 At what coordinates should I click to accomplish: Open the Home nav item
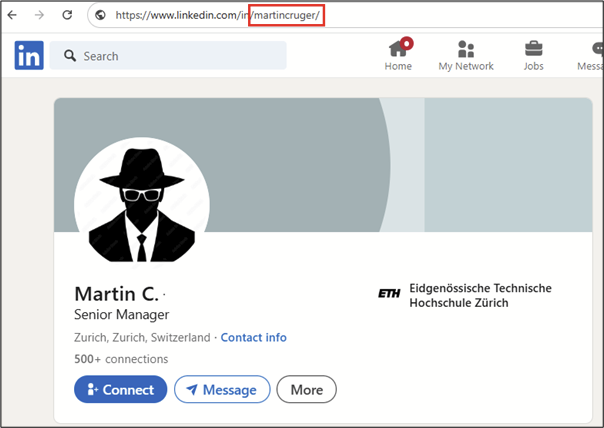coord(398,55)
